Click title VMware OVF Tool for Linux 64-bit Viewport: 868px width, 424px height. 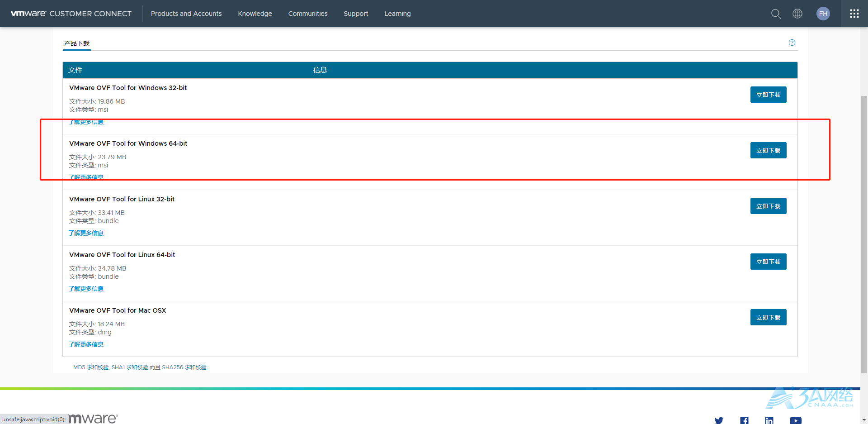(122, 255)
